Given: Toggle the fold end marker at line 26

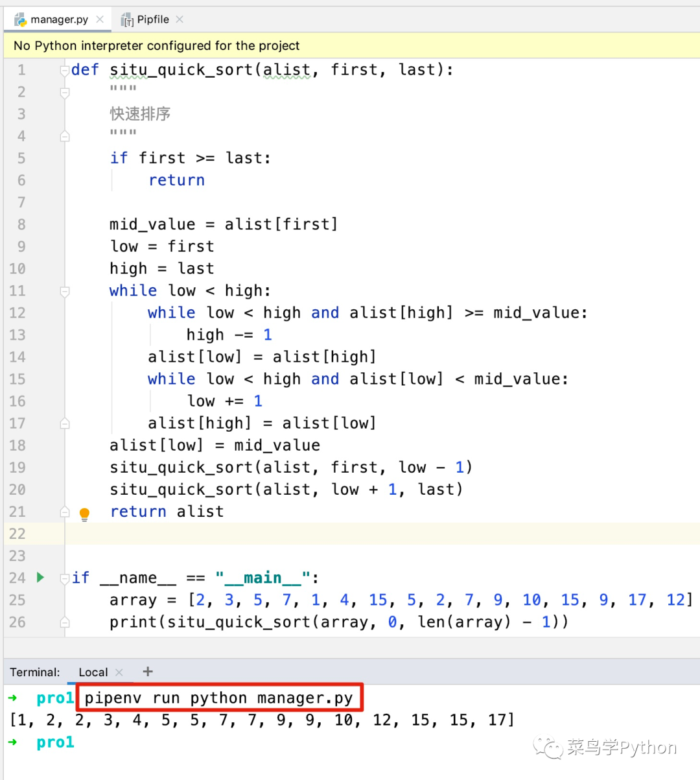Looking at the screenshot, I should coord(65,622).
